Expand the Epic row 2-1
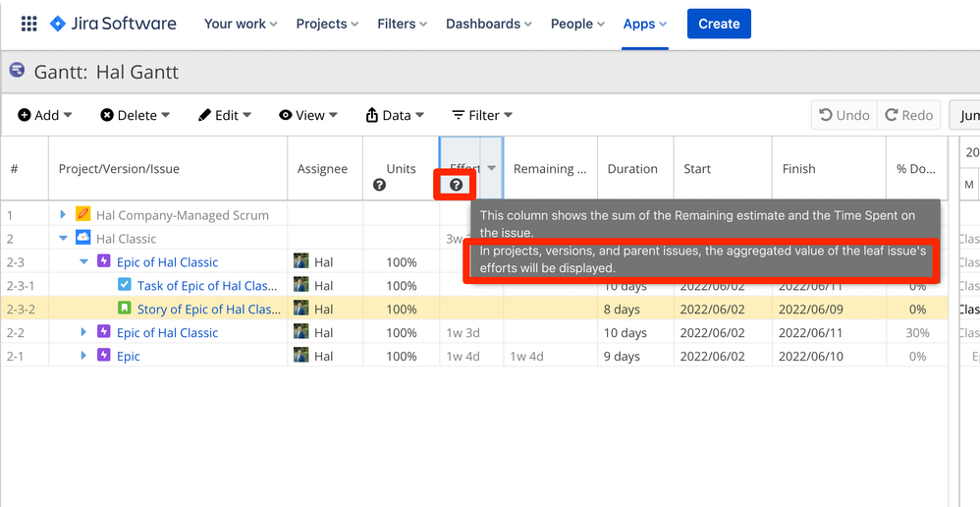980x507 pixels. coord(83,356)
